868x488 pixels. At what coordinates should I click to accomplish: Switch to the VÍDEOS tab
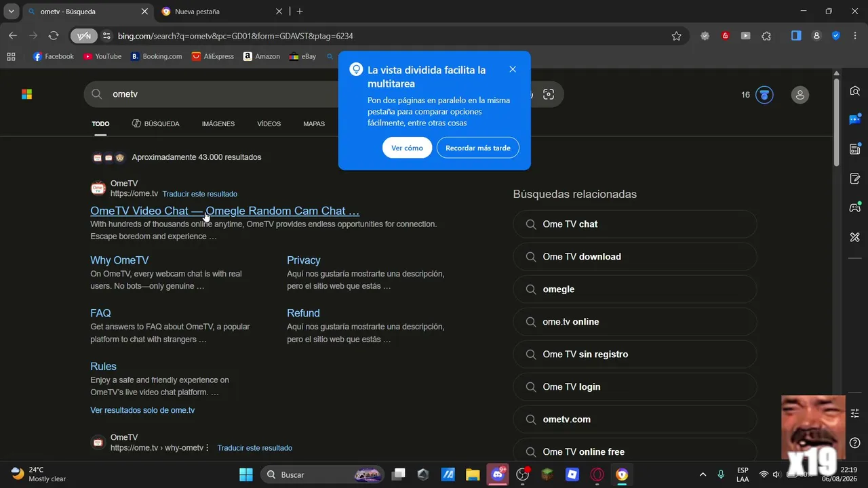point(269,124)
